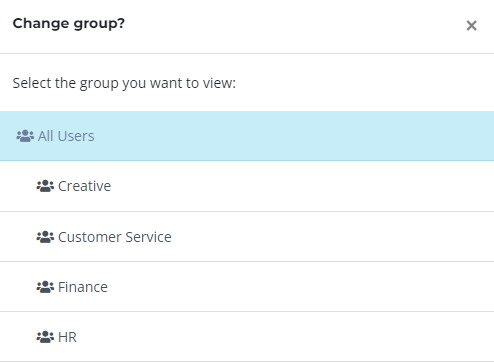494x364 pixels.
Task: Pick the HR group label
Action: pyautogui.click(x=67, y=337)
